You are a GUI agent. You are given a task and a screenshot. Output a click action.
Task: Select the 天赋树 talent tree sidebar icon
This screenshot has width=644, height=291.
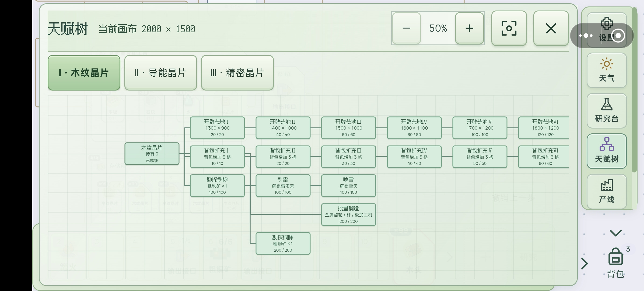click(x=607, y=151)
